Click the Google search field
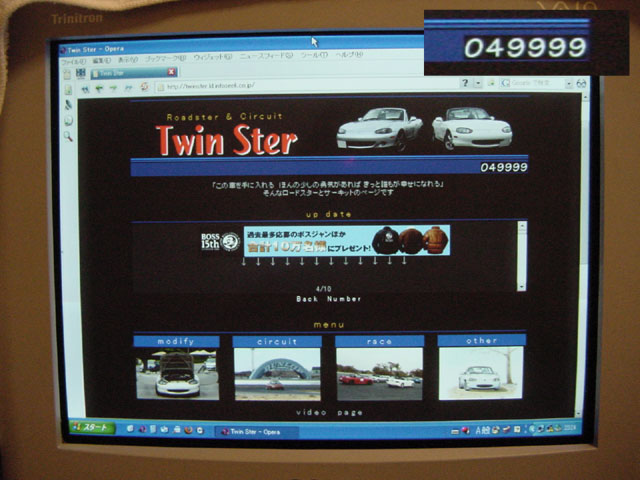The image size is (640, 480). [533, 83]
